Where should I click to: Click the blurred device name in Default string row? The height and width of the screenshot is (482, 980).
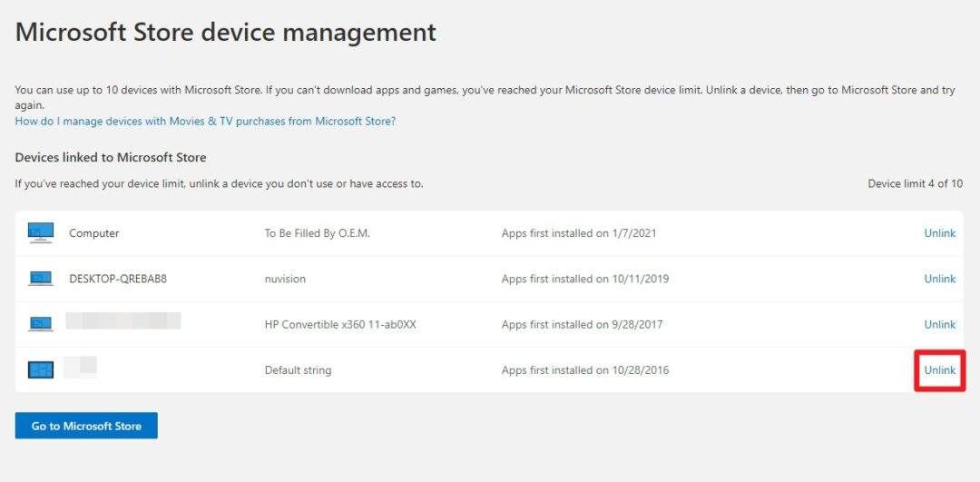(x=81, y=367)
